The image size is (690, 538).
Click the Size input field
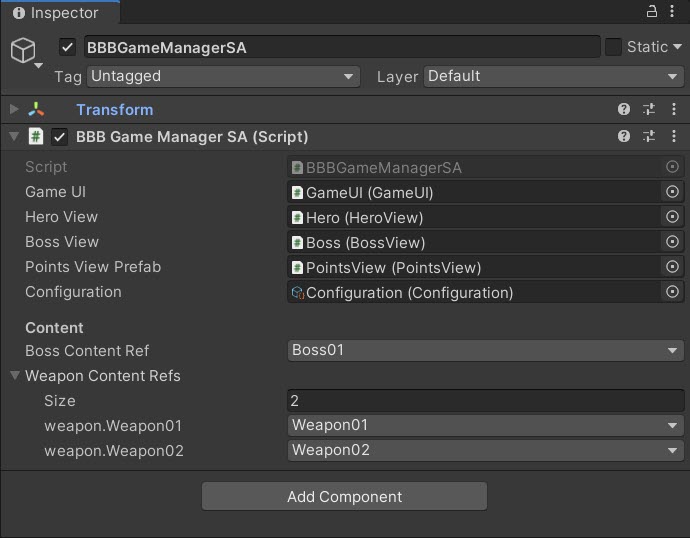(x=485, y=401)
